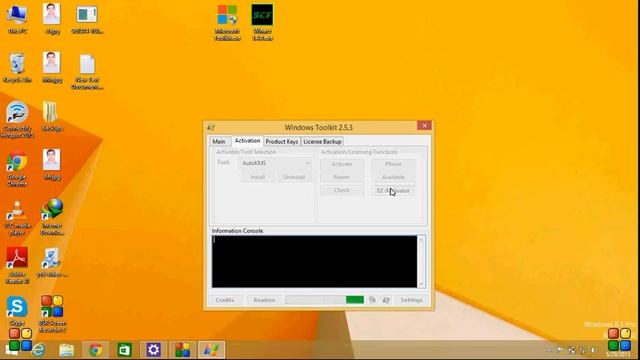Start the EZ-Activator
640x360 pixels.
(x=393, y=191)
